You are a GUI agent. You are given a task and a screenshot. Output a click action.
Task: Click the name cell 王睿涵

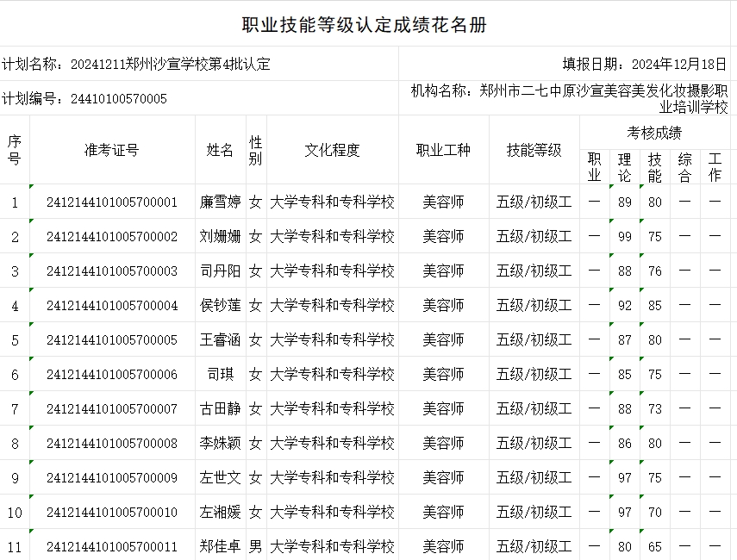220,340
